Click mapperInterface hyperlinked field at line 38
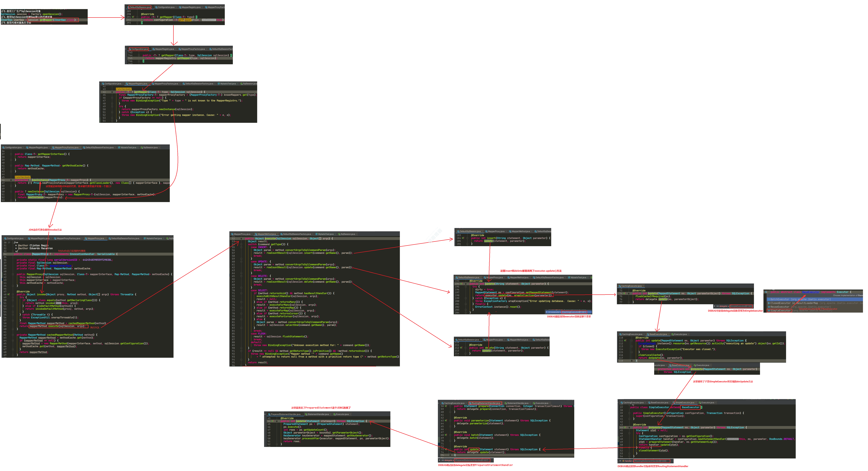The height and width of the screenshot is (471, 868). coord(61,266)
